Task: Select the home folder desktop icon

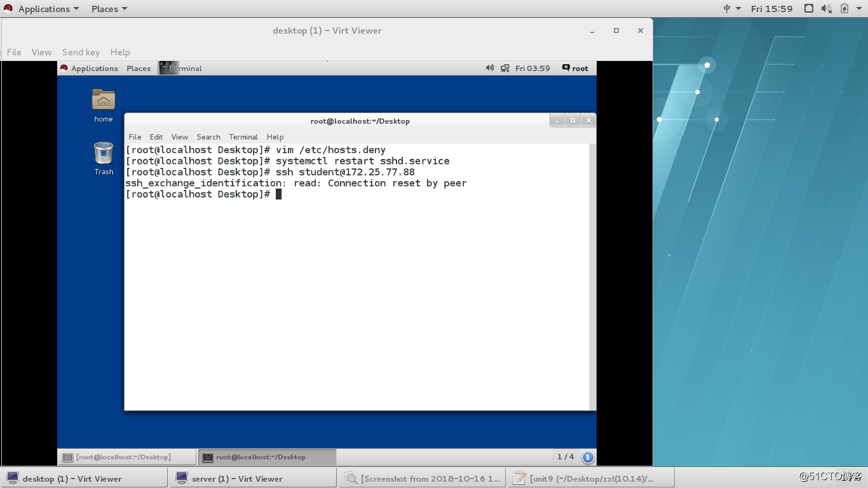Action: click(104, 105)
